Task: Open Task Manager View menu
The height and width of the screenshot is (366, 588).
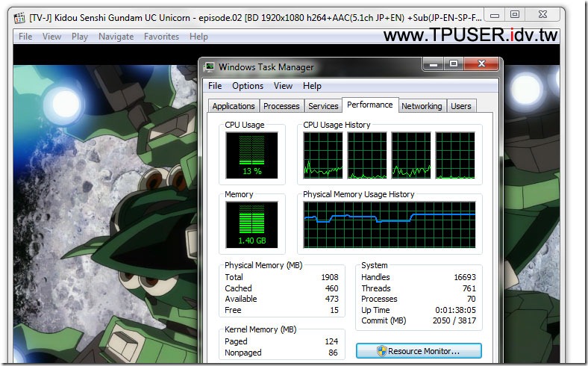Action: coord(283,86)
